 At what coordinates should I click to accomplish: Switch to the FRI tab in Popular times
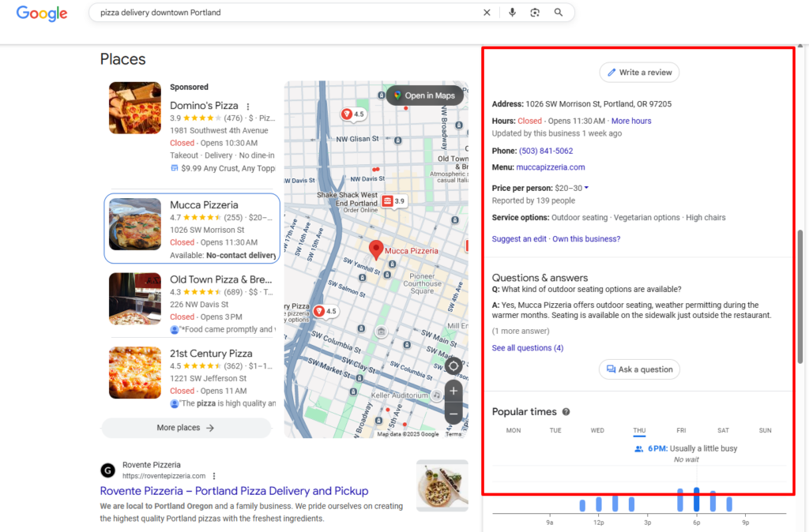(x=680, y=430)
